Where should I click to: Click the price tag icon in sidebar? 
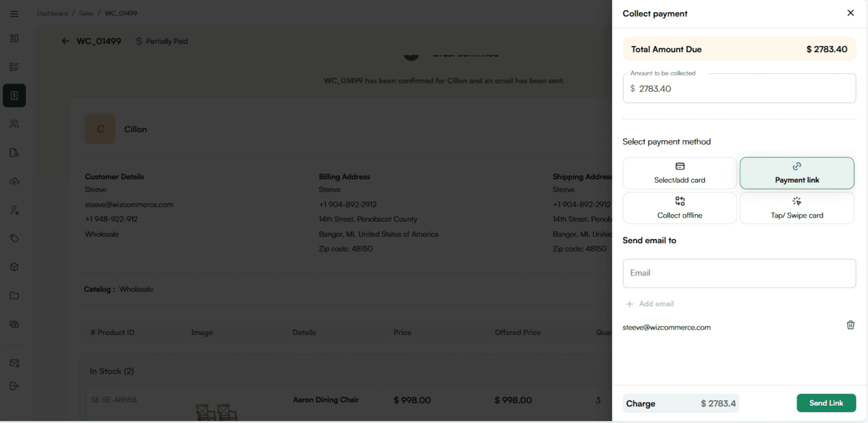click(x=14, y=238)
